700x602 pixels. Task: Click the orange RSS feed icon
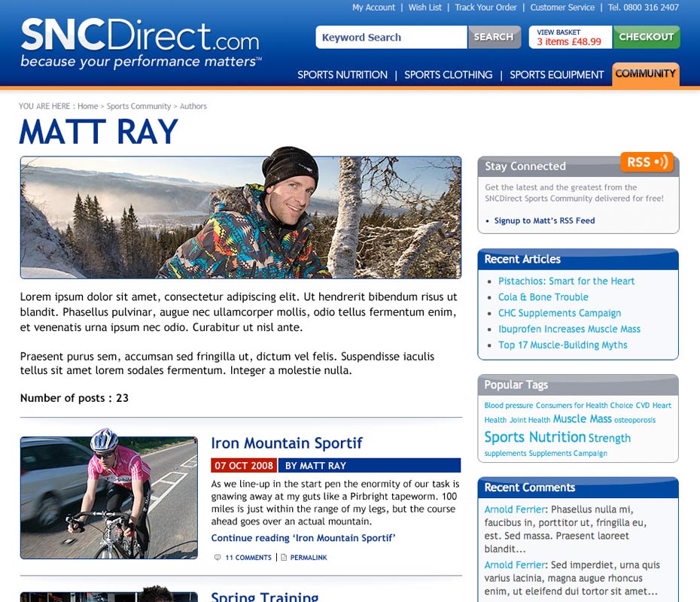click(x=647, y=162)
